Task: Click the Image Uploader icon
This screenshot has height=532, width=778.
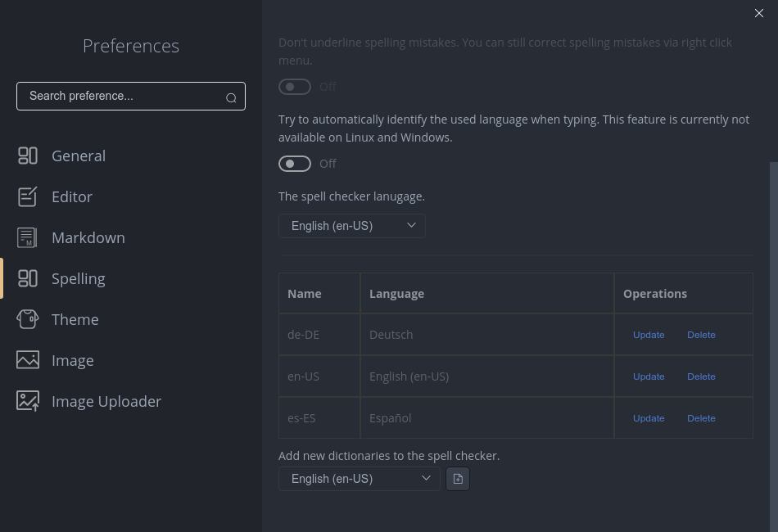Action: [x=28, y=401]
